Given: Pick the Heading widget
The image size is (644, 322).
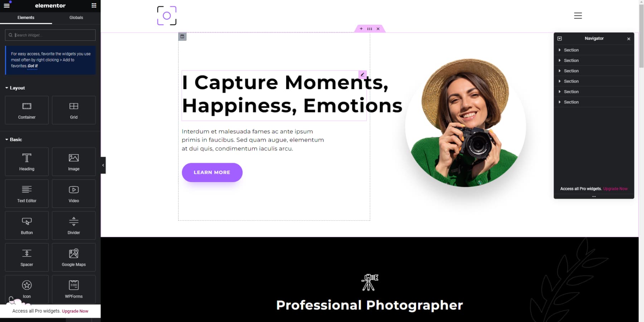Looking at the screenshot, I should tap(27, 162).
